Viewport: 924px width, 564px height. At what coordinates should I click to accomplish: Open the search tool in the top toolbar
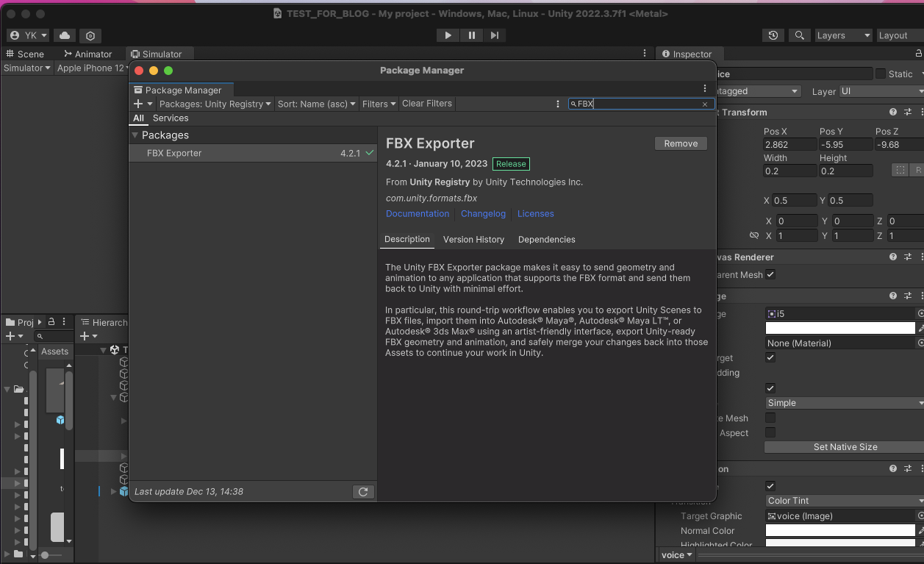799,35
